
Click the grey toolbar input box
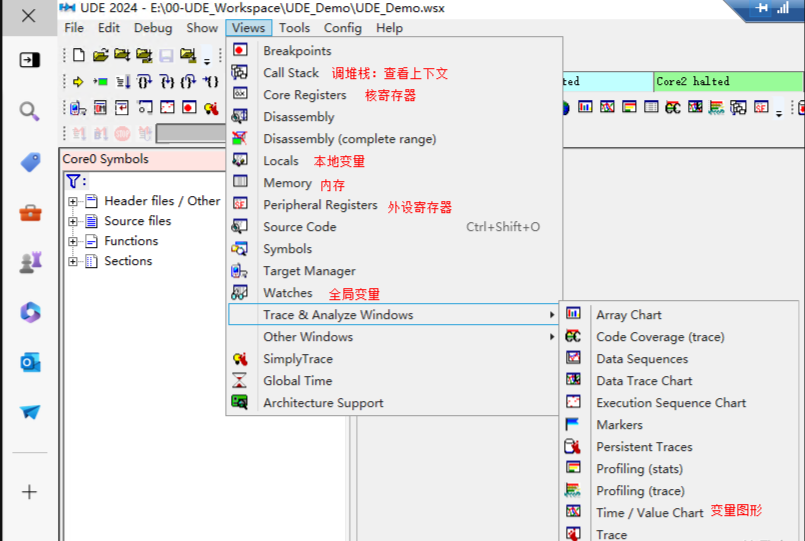pyautogui.click(x=191, y=133)
